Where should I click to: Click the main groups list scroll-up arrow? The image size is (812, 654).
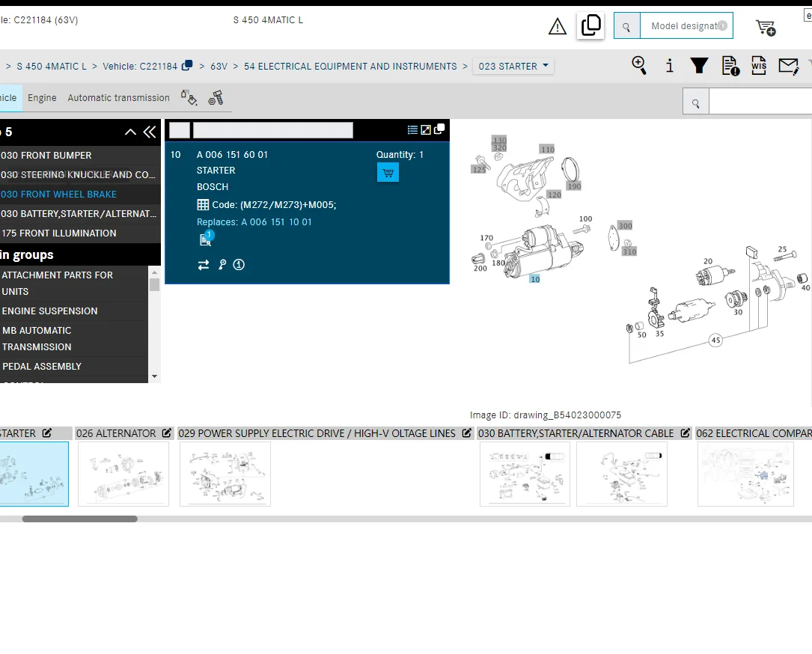[x=154, y=272]
